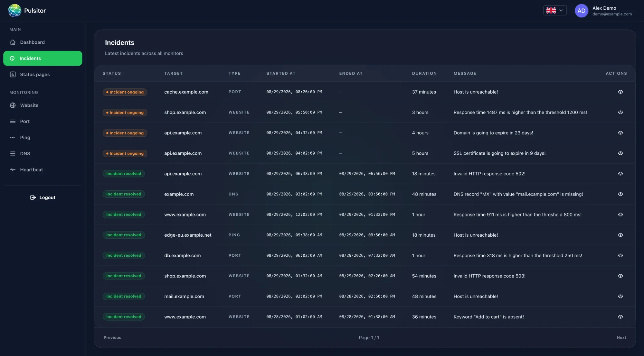Click the Previous page button
644x356 pixels.
tap(112, 338)
